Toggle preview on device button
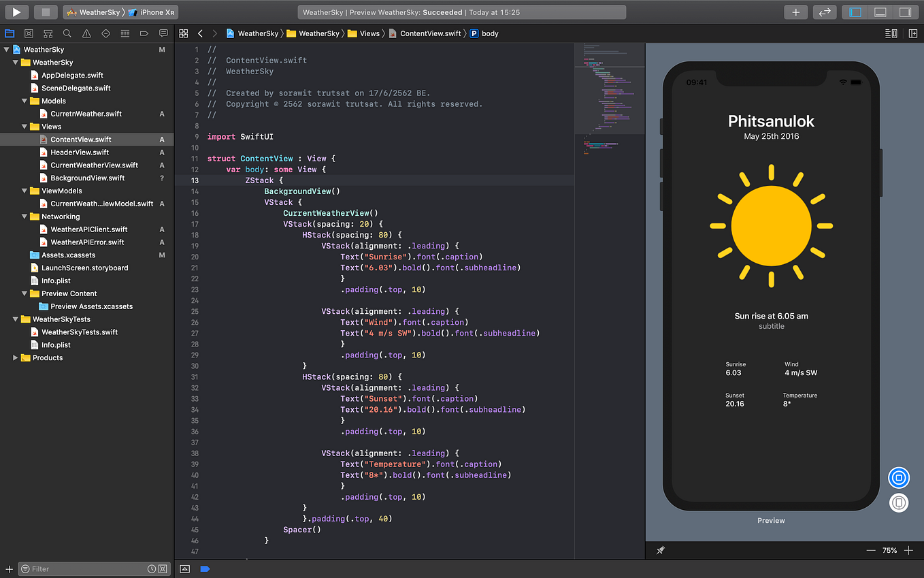The image size is (924, 578). pyautogui.click(x=899, y=502)
